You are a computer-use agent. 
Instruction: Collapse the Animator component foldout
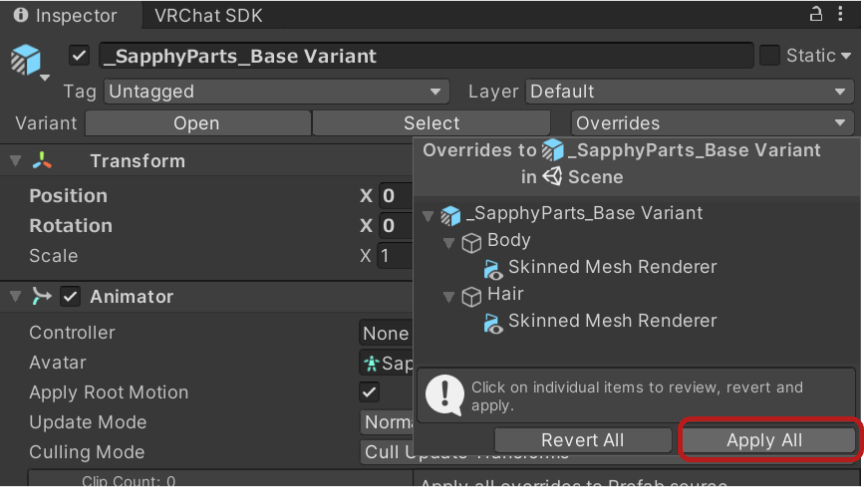[15, 296]
